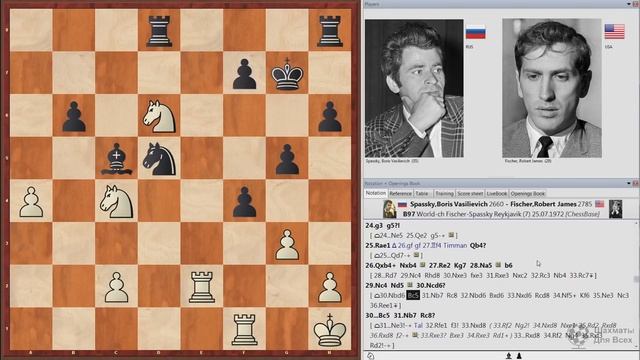
Task: Open the Openings Book tab
Action: 528,193
